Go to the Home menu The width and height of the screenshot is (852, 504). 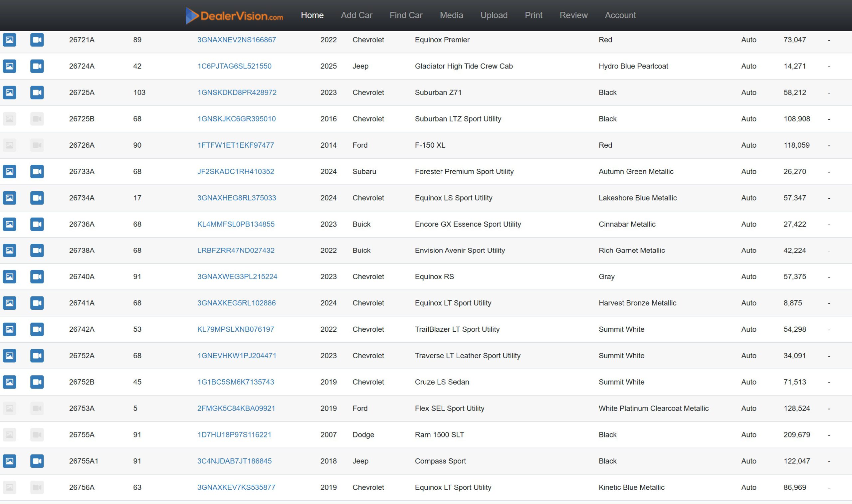[x=312, y=15]
